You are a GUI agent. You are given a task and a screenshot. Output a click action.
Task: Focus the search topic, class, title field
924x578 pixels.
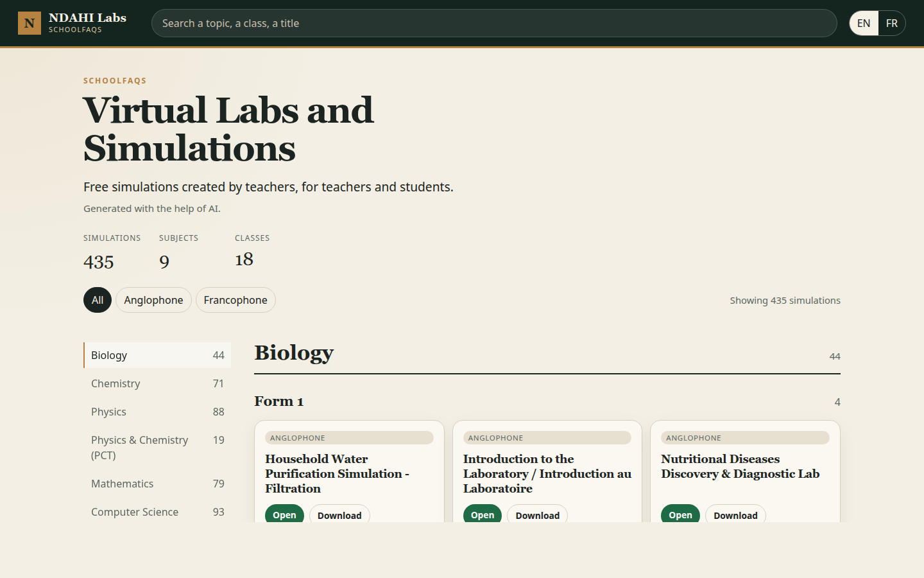[x=494, y=23]
